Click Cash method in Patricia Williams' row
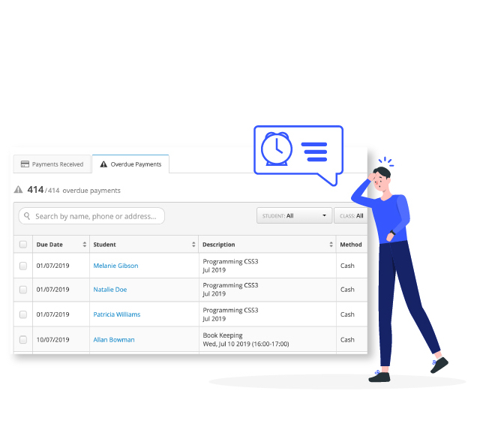The width and height of the screenshot is (480, 448). point(347,314)
